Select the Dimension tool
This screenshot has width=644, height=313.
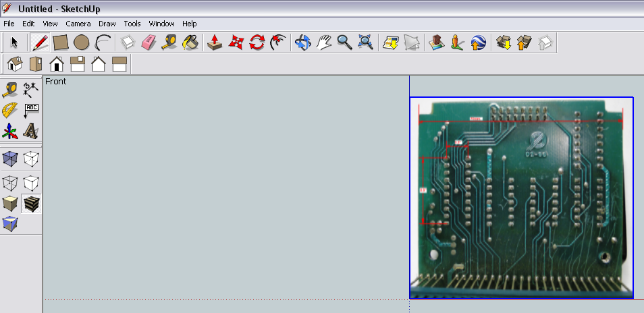click(x=31, y=90)
